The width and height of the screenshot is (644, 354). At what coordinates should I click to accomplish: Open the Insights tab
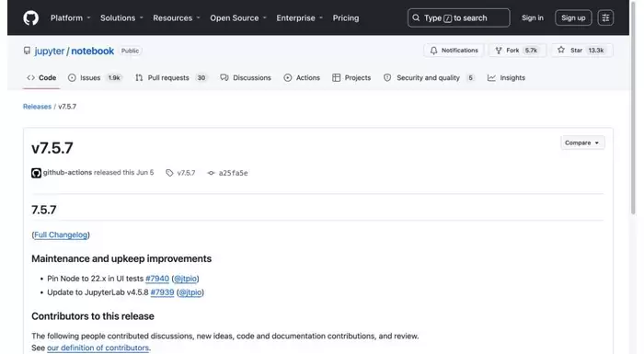point(506,77)
